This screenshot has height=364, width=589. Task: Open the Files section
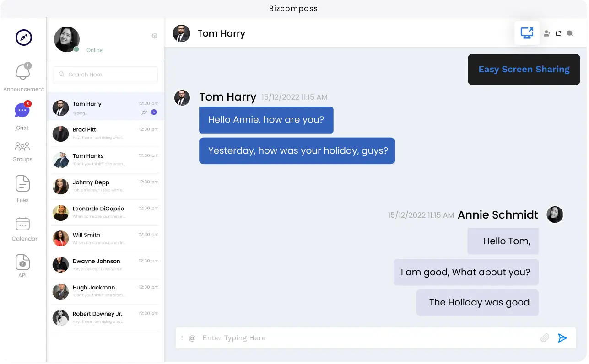(22, 188)
